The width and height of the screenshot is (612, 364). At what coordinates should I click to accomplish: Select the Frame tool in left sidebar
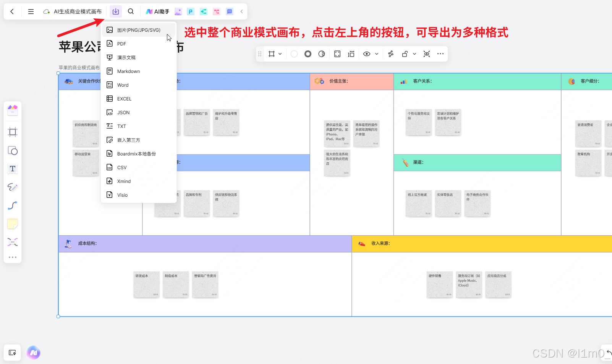(13, 132)
